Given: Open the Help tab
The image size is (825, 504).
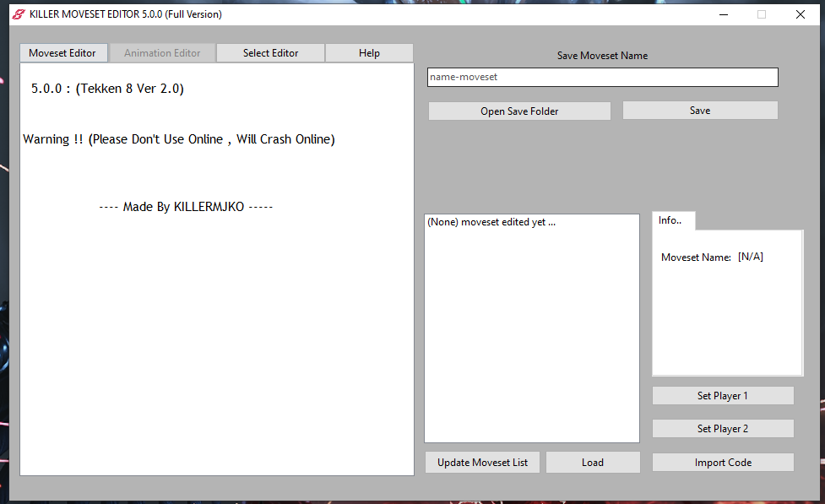Looking at the screenshot, I should click(369, 53).
